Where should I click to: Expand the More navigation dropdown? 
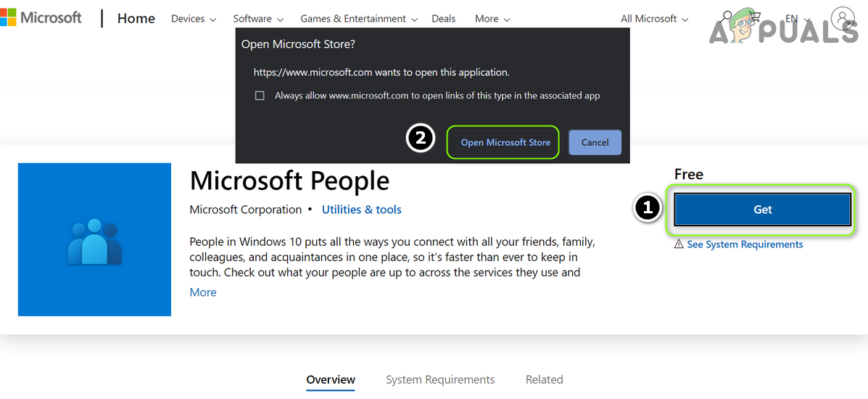[492, 19]
